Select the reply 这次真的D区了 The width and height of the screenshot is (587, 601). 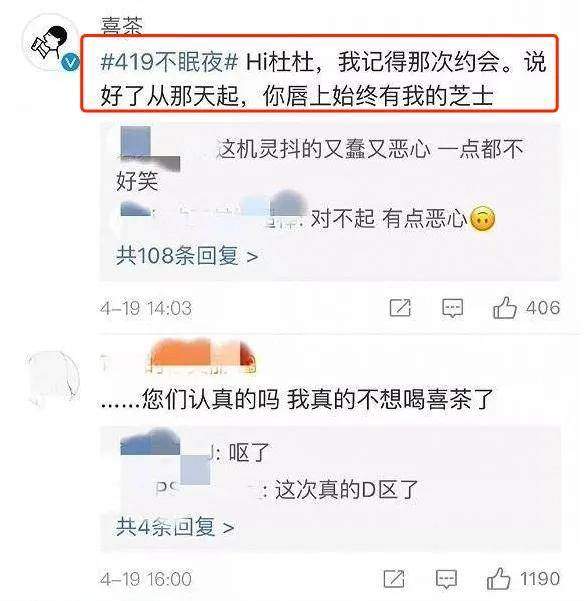[x=347, y=490]
